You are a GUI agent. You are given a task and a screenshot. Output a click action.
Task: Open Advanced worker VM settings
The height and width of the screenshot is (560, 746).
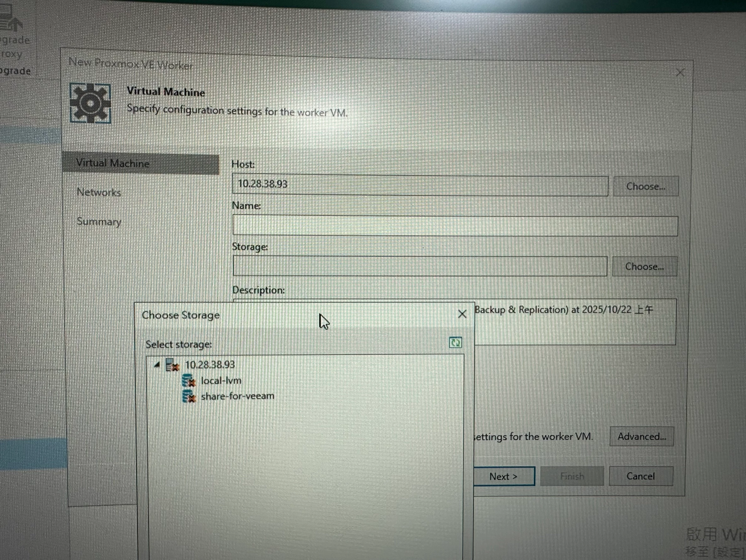(x=642, y=437)
